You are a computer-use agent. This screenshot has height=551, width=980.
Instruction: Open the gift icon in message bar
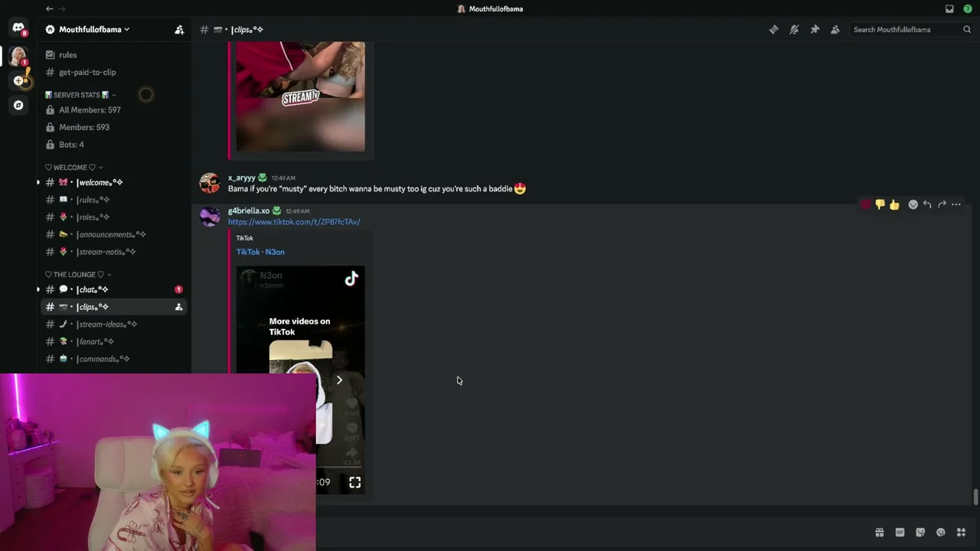point(880,533)
